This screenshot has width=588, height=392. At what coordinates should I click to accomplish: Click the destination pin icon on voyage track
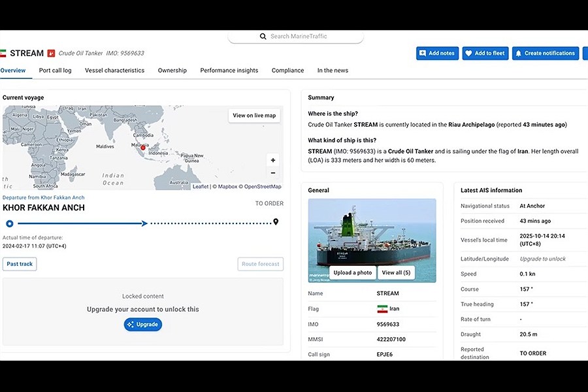click(276, 222)
